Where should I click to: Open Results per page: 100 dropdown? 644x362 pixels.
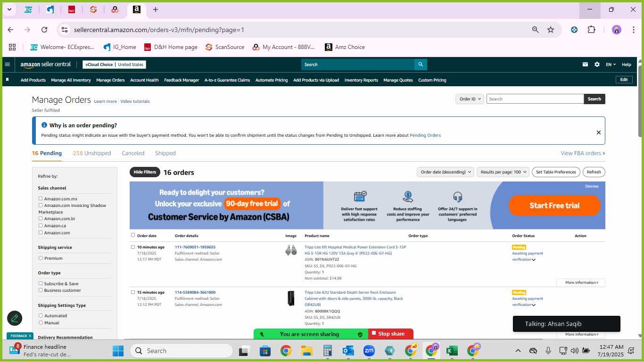tap(503, 172)
